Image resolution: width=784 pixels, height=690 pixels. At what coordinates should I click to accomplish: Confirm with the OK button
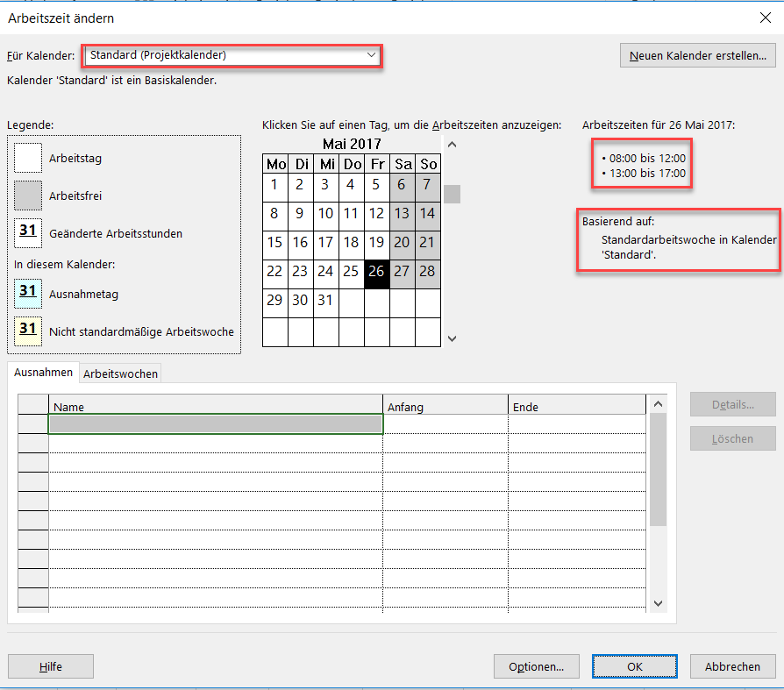click(634, 666)
